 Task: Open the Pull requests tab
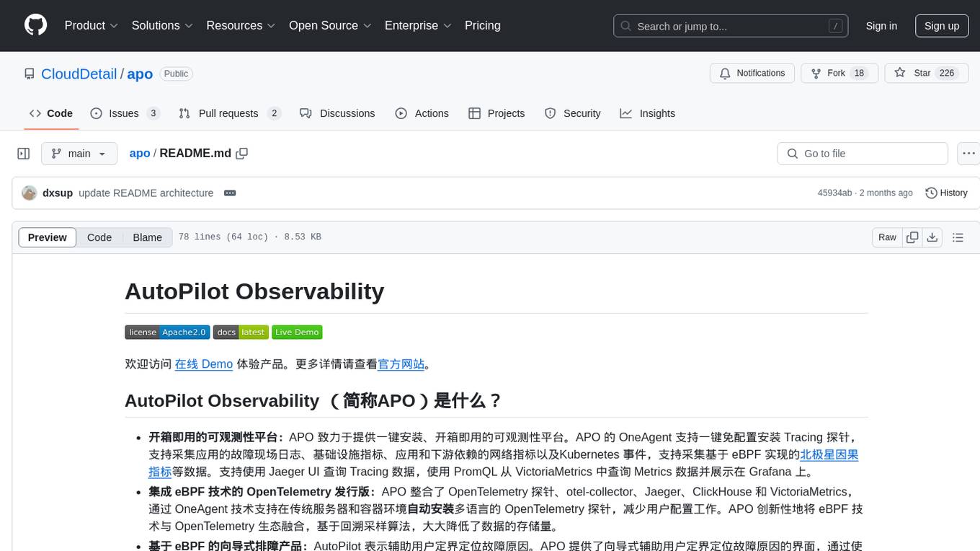(229, 113)
